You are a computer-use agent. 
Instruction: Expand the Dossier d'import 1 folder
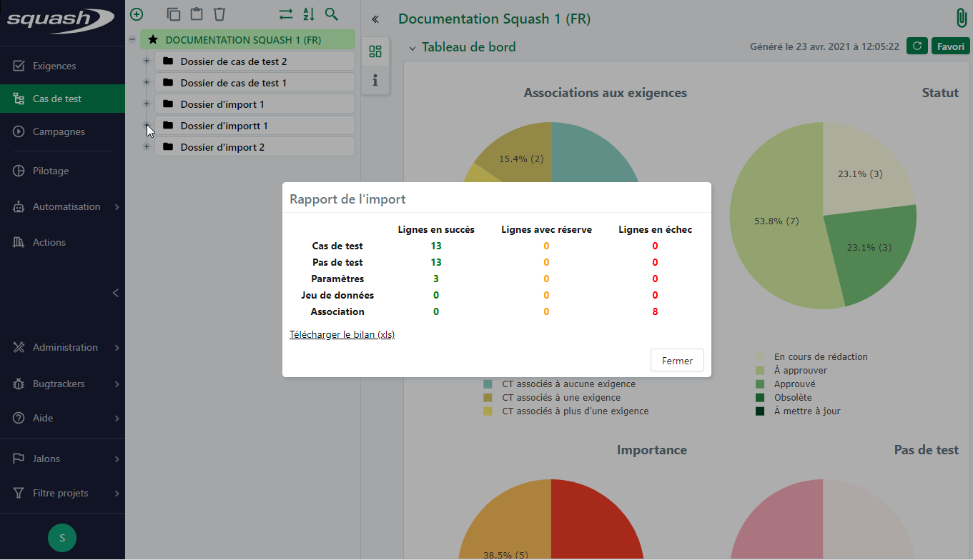[x=146, y=104]
